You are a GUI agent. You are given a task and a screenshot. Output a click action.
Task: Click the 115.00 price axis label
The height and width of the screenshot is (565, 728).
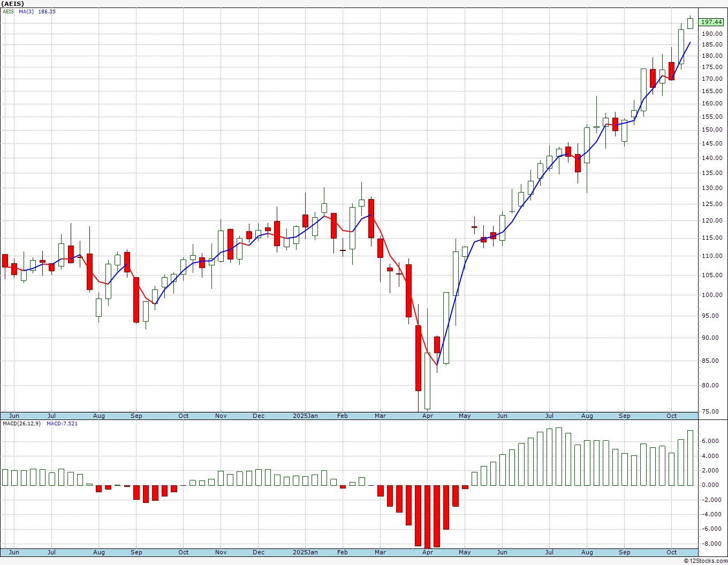point(712,238)
